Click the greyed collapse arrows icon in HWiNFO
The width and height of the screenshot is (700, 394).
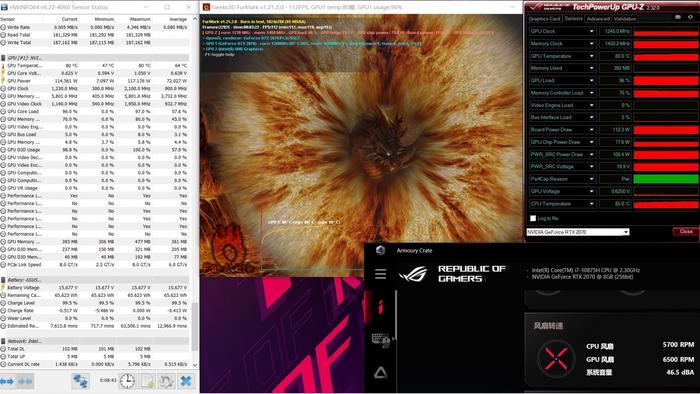coord(25,382)
